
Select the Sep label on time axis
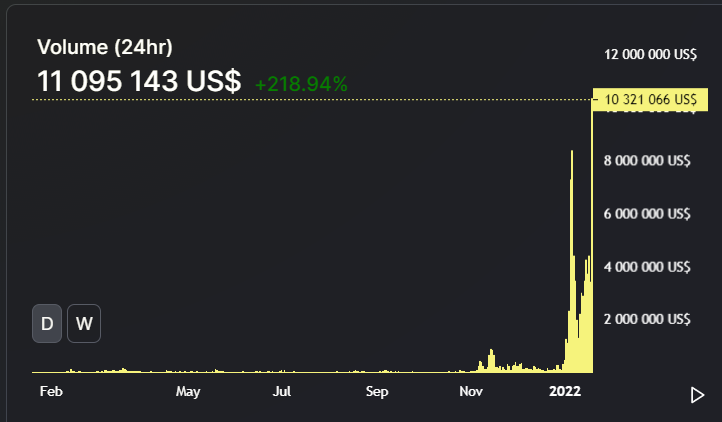click(377, 392)
